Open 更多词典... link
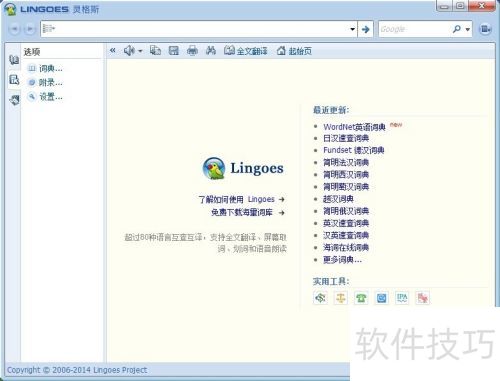 pos(342,260)
